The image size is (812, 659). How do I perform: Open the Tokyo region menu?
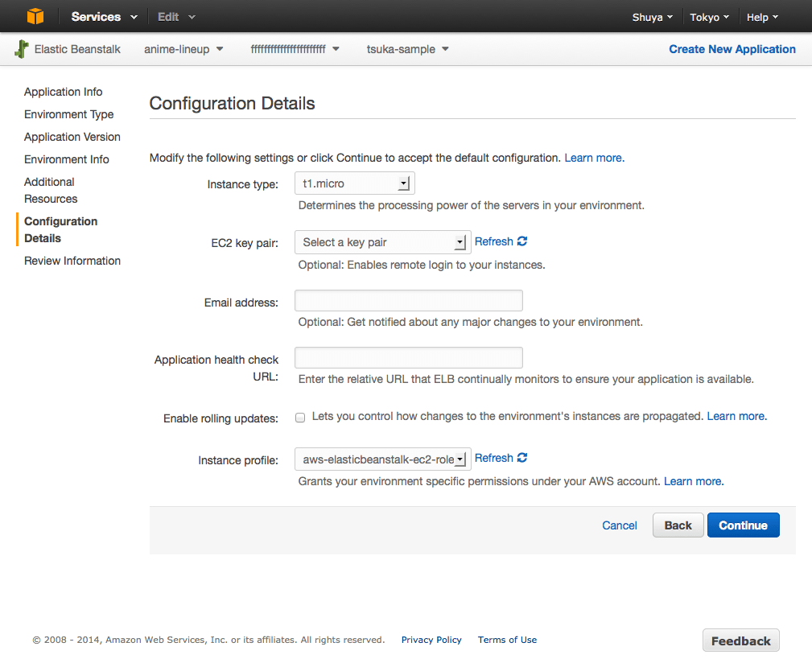[709, 17]
